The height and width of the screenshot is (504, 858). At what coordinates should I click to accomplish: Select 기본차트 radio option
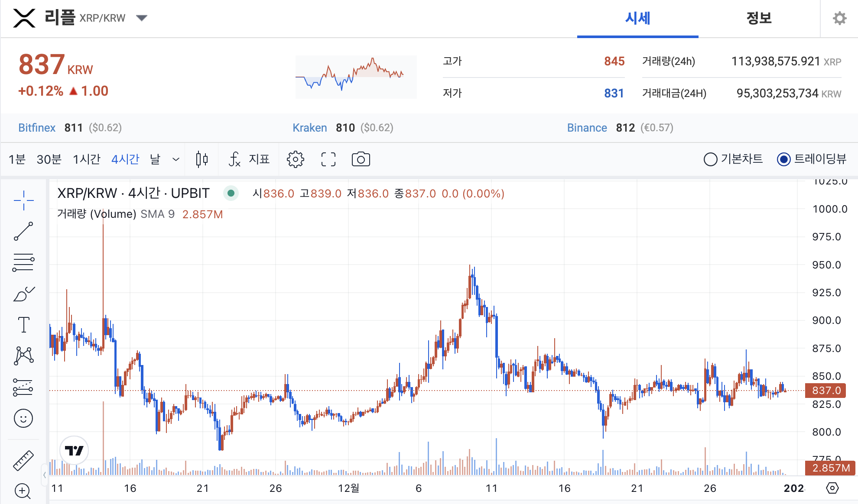(x=711, y=159)
